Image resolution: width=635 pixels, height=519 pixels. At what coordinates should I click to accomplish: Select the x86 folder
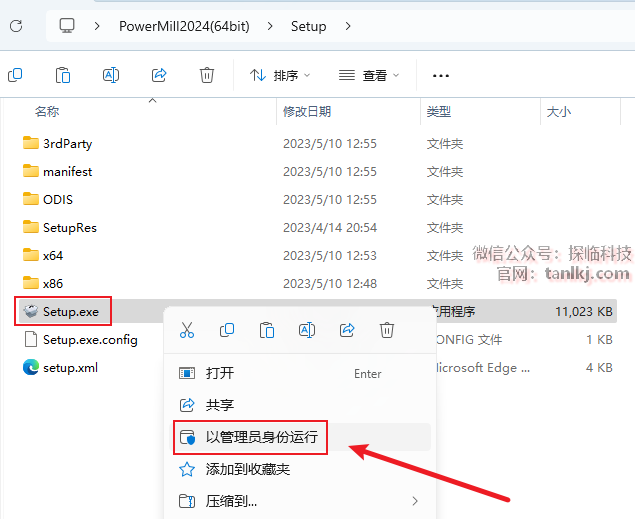pos(53,283)
